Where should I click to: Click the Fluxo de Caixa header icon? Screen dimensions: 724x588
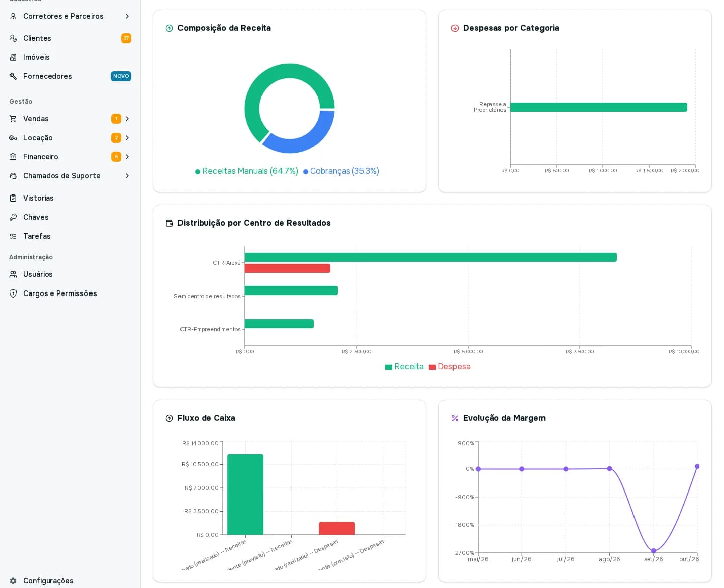169,418
